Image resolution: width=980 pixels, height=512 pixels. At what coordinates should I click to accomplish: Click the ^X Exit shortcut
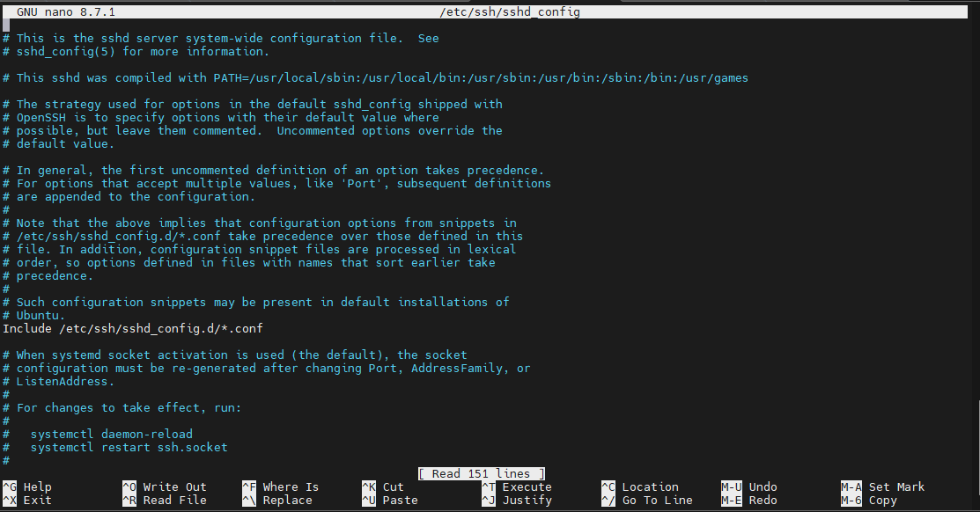coord(27,501)
